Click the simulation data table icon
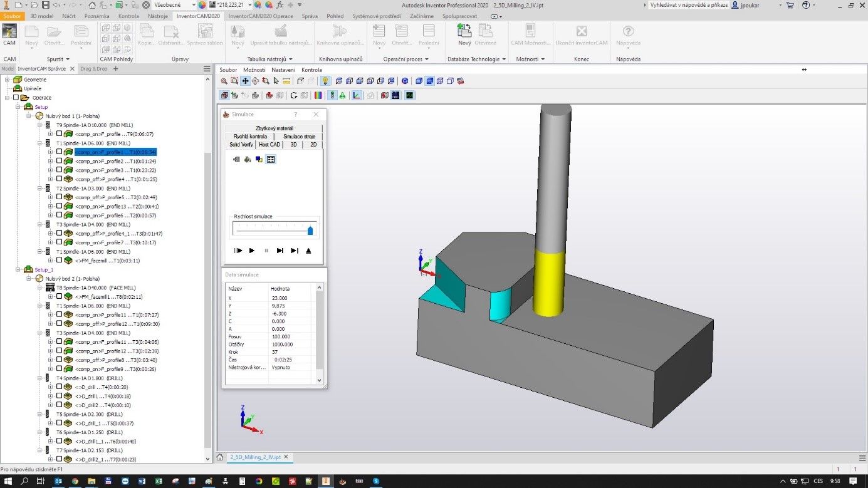Image resolution: width=868 pixels, height=488 pixels. click(x=271, y=160)
